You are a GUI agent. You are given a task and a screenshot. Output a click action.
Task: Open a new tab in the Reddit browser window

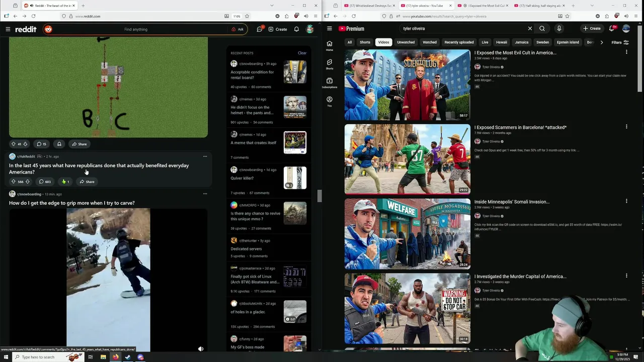(83, 6)
